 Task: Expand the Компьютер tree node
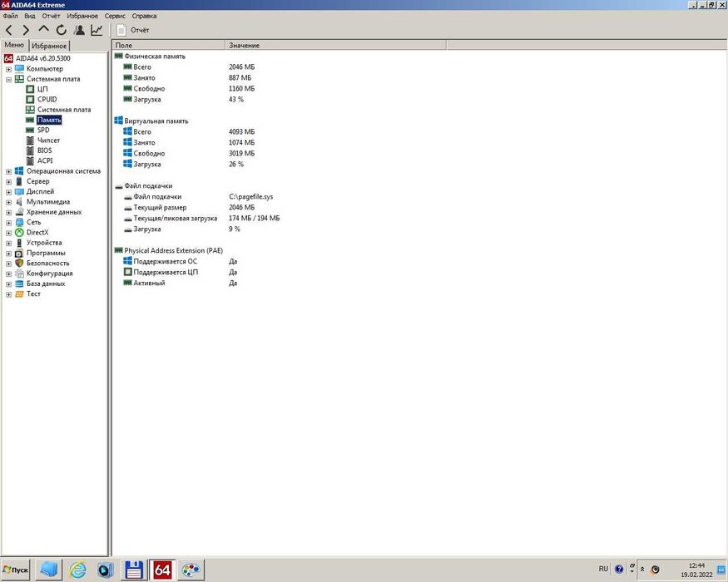8,69
